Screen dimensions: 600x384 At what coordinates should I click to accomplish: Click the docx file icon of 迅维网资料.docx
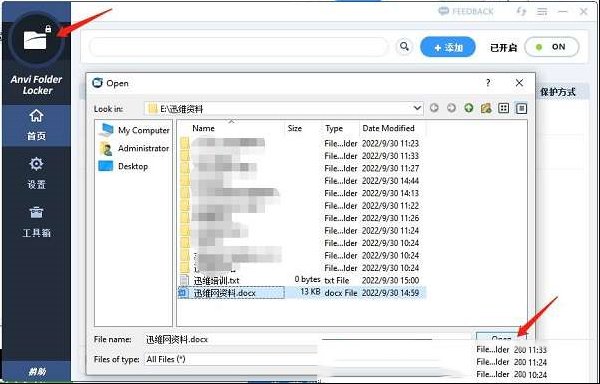pyautogui.click(x=184, y=293)
